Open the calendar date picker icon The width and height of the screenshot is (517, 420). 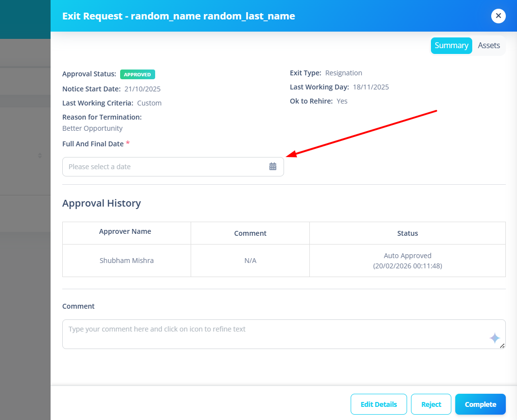click(273, 166)
